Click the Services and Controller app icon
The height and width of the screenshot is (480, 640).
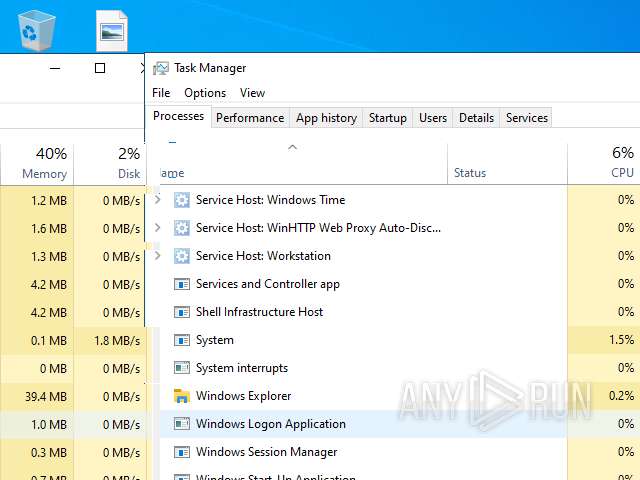(x=182, y=284)
